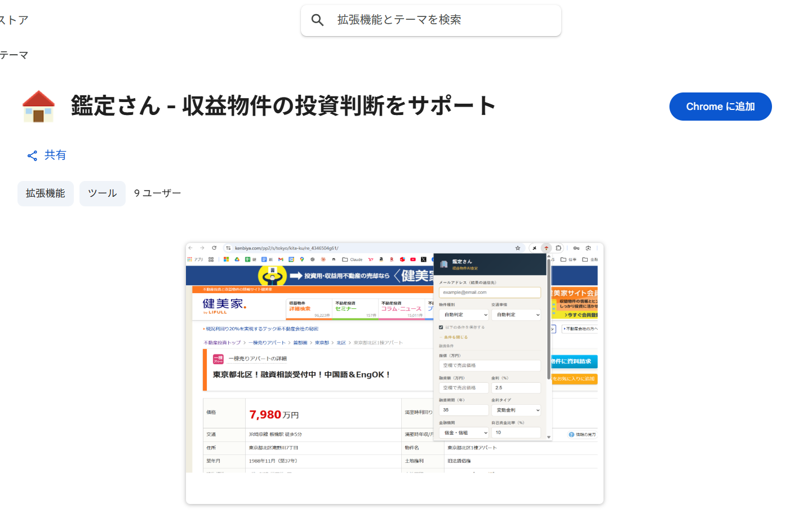The image size is (812, 526).
Task: Click the Amazon icon in the bookmarks bar
Action: coord(380,259)
